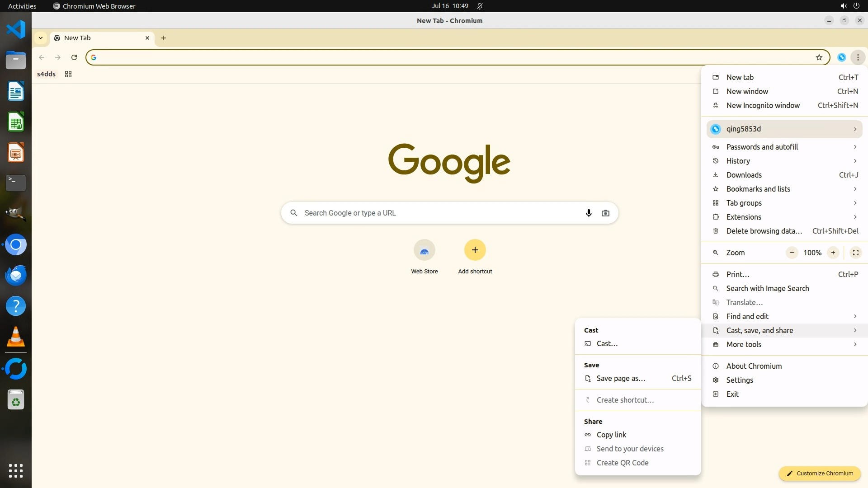The height and width of the screenshot is (488, 868).
Task: Select Save page as... menu item
Action: pos(621,379)
